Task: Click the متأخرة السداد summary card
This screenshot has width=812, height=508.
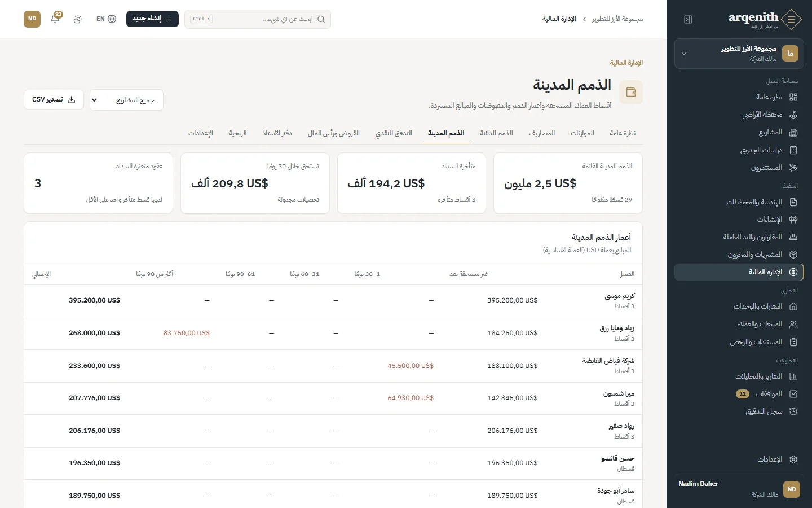Action: click(412, 183)
